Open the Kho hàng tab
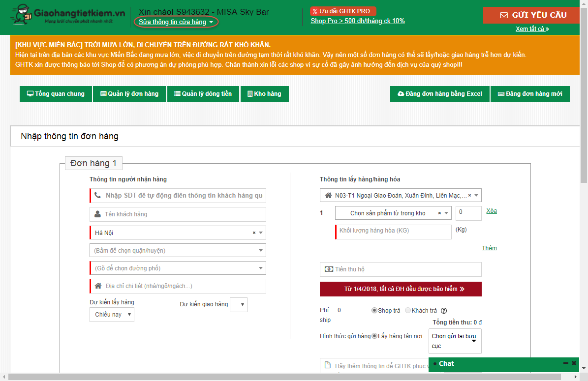 tap(264, 94)
